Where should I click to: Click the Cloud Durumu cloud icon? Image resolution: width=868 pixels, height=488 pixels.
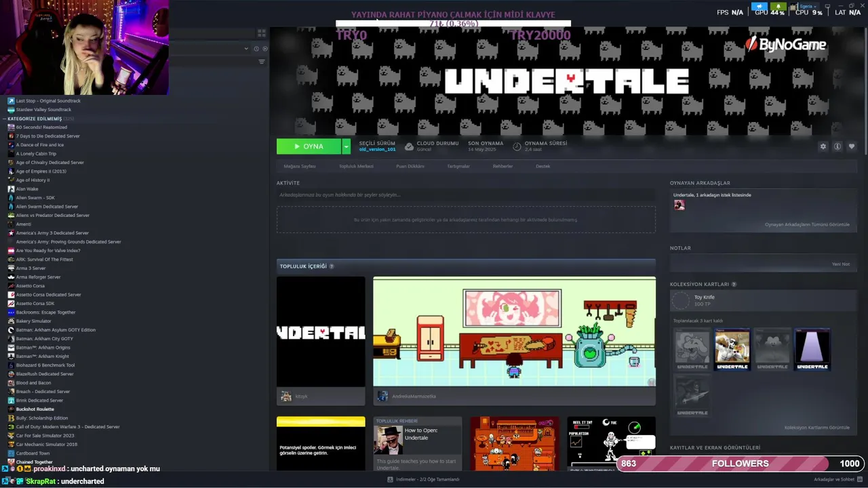click(409, 146)
